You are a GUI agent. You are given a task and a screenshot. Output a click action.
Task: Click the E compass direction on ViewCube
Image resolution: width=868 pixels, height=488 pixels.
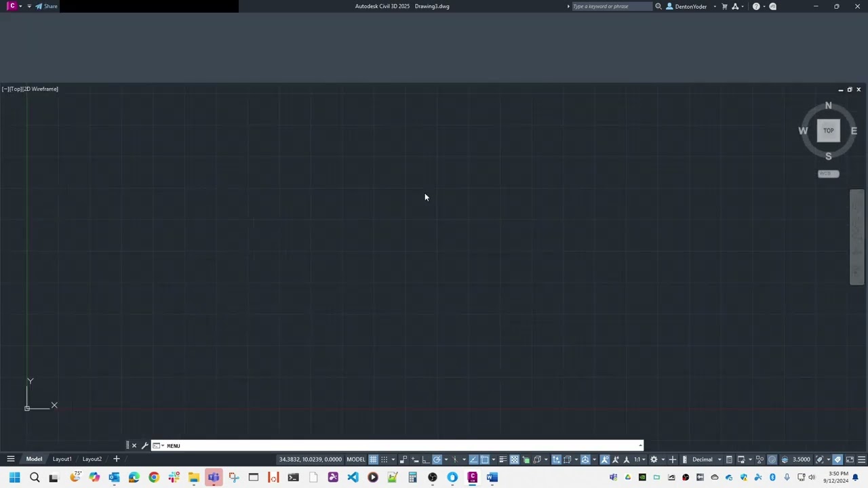(x=854, y=131)
